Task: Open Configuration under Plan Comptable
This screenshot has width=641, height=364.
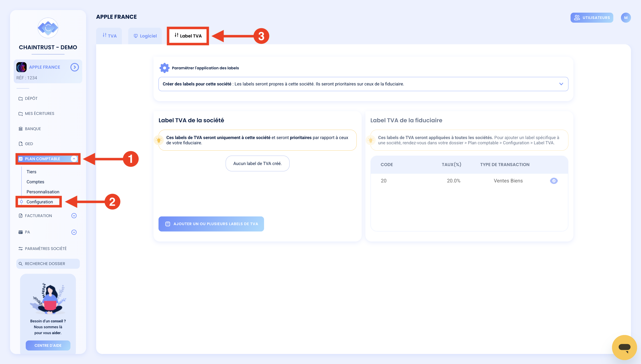Action: click(39, 202)
